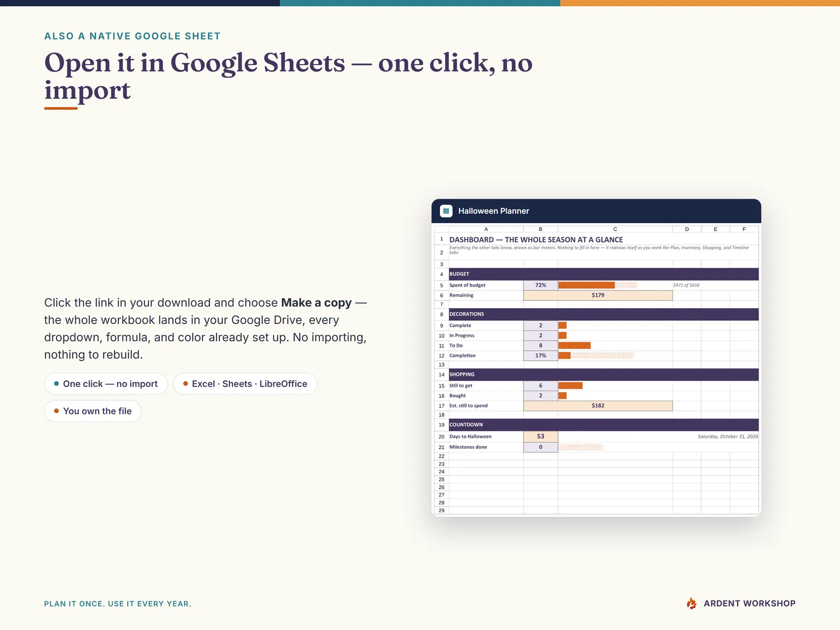Screen dimensions: 840x630
Task: Click the SHOPPING section header row
Action: 604,374
